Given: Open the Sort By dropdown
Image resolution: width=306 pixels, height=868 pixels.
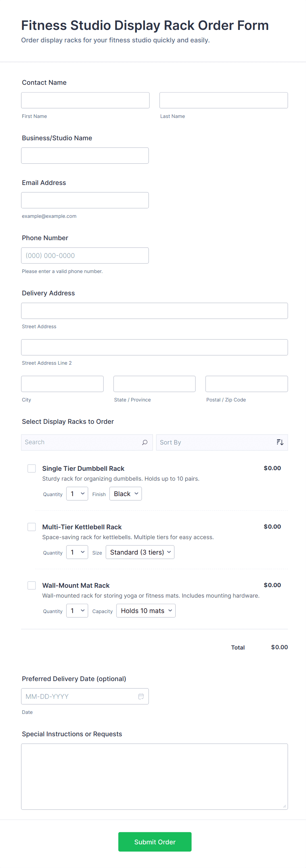Looking at the screenshot, I should [x=216, y=442].
